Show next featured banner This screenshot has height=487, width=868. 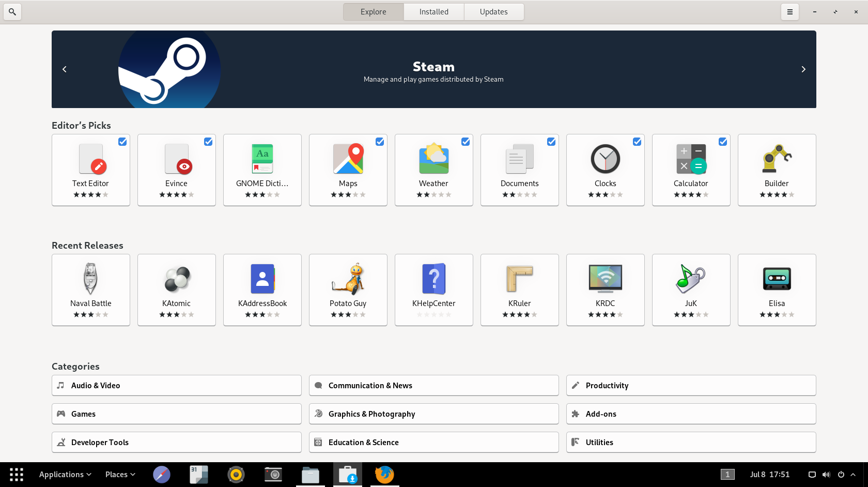click(803, 69)
